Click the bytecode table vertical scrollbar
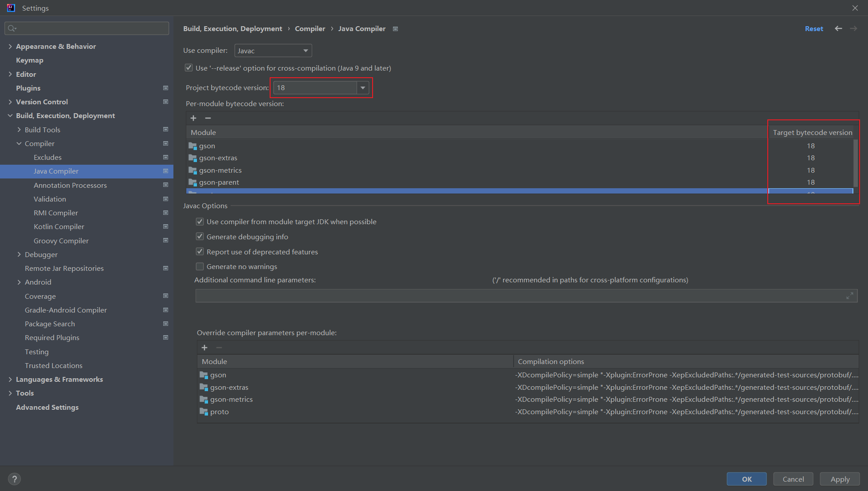The width and height of the screenshot is (868, 491). (x=856, y=162)
